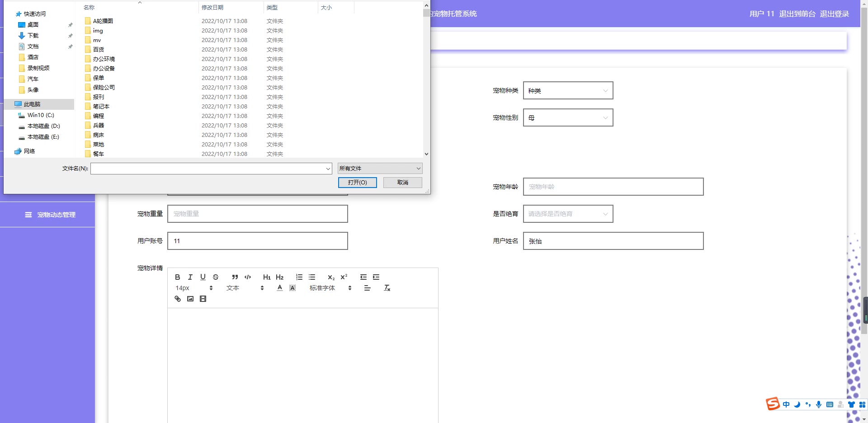868x423 pixels.
Task: Select 桌面 in the navigation pane
Action: click(x=33, y=25)
